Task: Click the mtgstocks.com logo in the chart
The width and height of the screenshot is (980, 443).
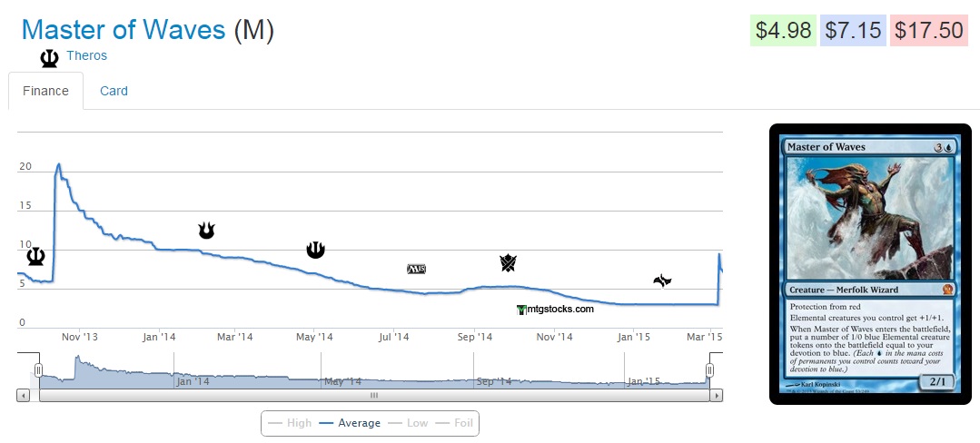Action: pos(555,309)
